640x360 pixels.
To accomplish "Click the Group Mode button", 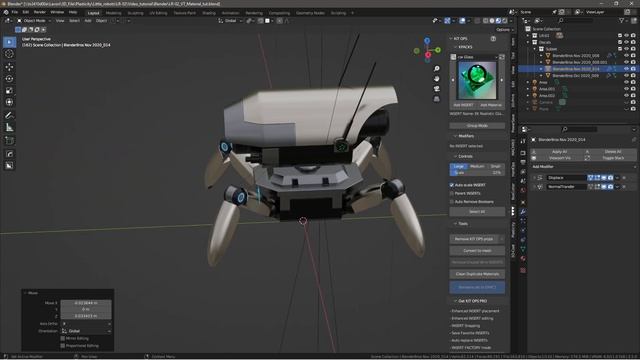I will tap(477, 126).
